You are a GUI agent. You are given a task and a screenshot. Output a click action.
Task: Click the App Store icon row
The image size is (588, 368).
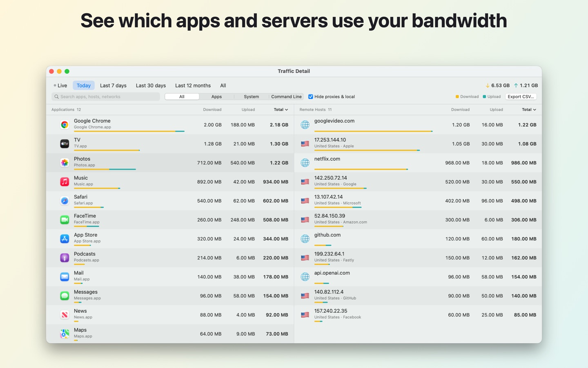(170, 239)
